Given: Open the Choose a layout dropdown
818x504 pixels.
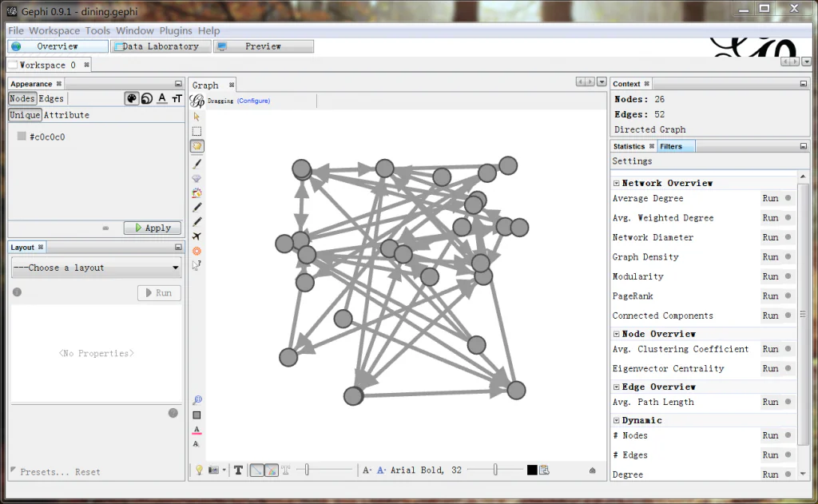Looking at the screenshot, I should point(96,268).
